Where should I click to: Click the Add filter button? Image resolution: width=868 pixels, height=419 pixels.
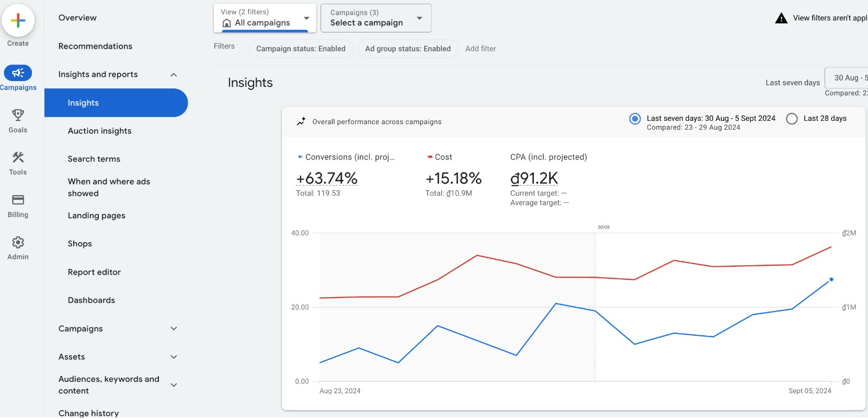coord(481,49)
